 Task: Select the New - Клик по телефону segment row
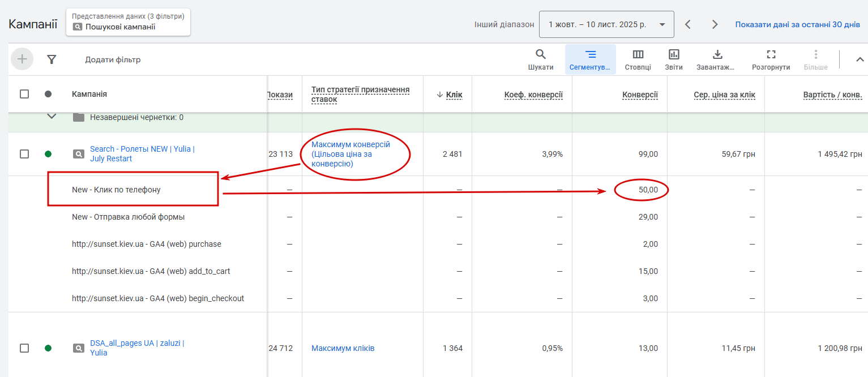pyautogui.click(x=116, y=190)
